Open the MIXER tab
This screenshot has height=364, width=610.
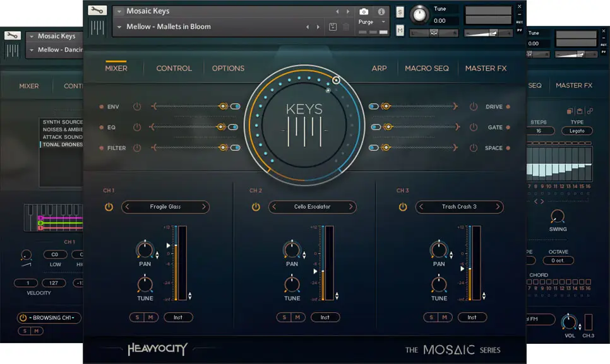[116, 68]
